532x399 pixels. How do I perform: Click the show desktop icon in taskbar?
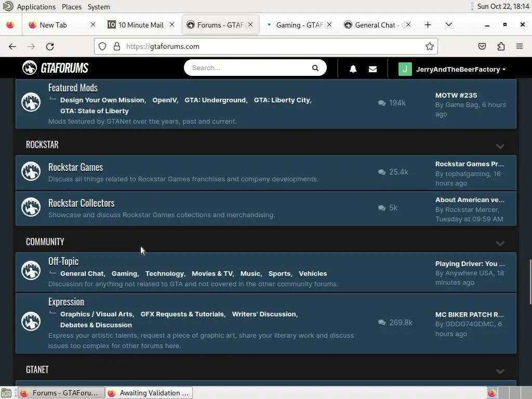(6, 393)
